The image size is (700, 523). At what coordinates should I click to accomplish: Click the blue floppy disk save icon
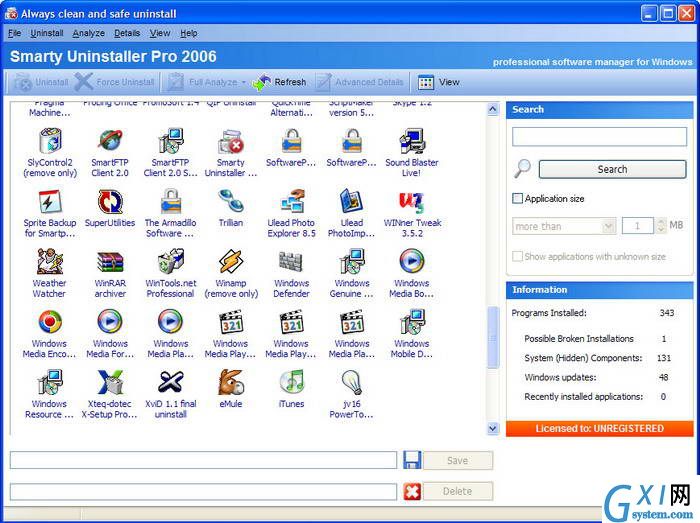[412, 460]
